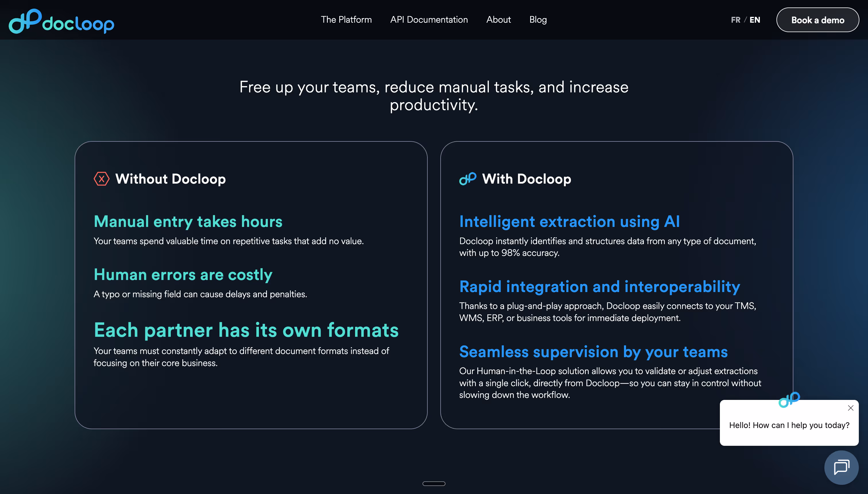Screen dimensions: 868x494
Task: Open The Platform menu item
Action: tap(346, 20)
